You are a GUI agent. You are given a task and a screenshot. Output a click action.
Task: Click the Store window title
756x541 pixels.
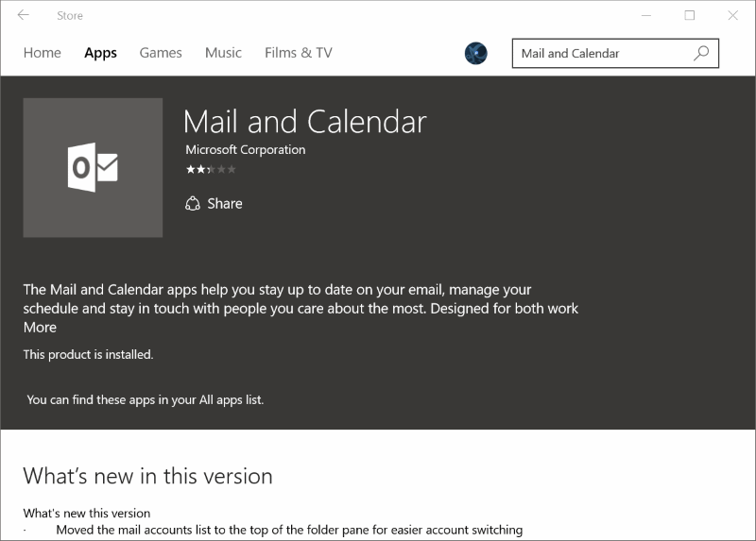[70, 16]
